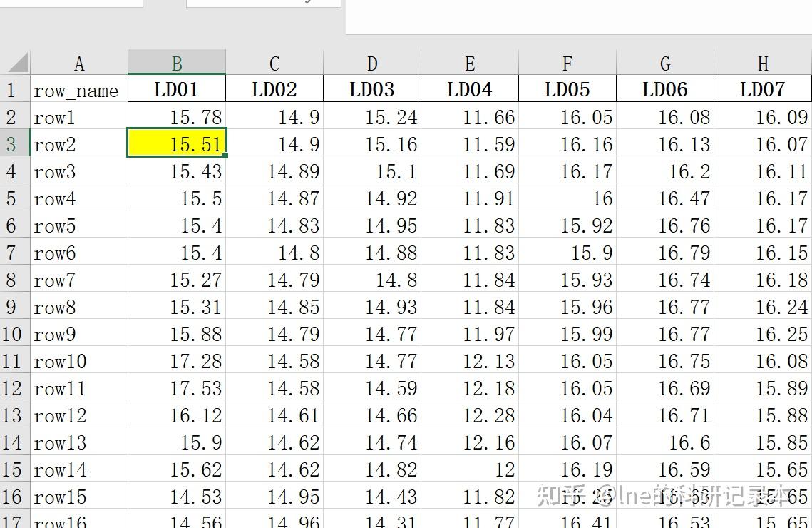Select the LD07 column header cell

(x=762, y=90)
